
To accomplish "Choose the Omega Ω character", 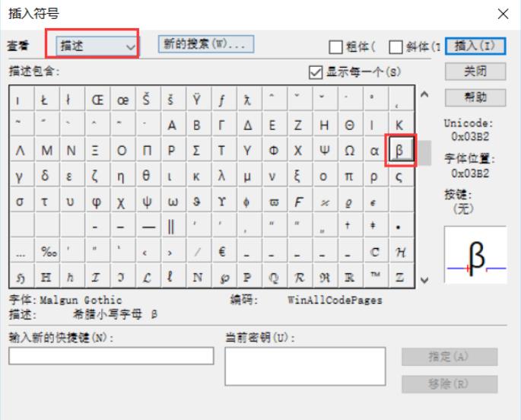I will [x=348, y=151].
